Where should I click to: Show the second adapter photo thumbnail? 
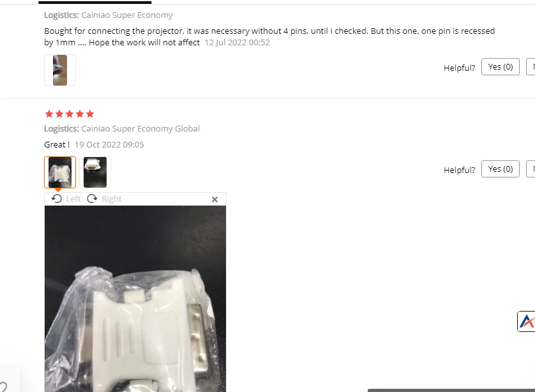pyautogui.click(x=95, y=172)
